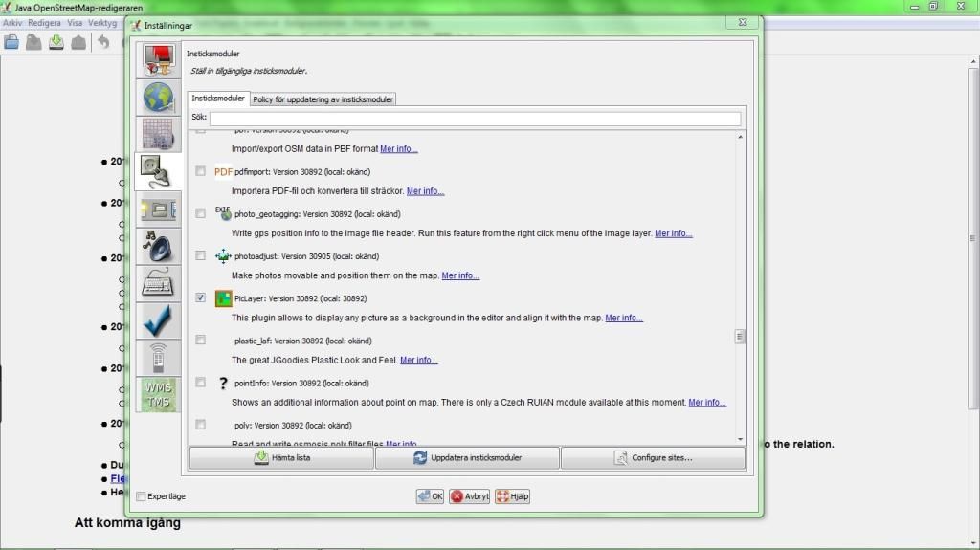Switch to Policy för uppdatering av insticksmoduler tab
The image size is (980, 550).
(323, 99)
